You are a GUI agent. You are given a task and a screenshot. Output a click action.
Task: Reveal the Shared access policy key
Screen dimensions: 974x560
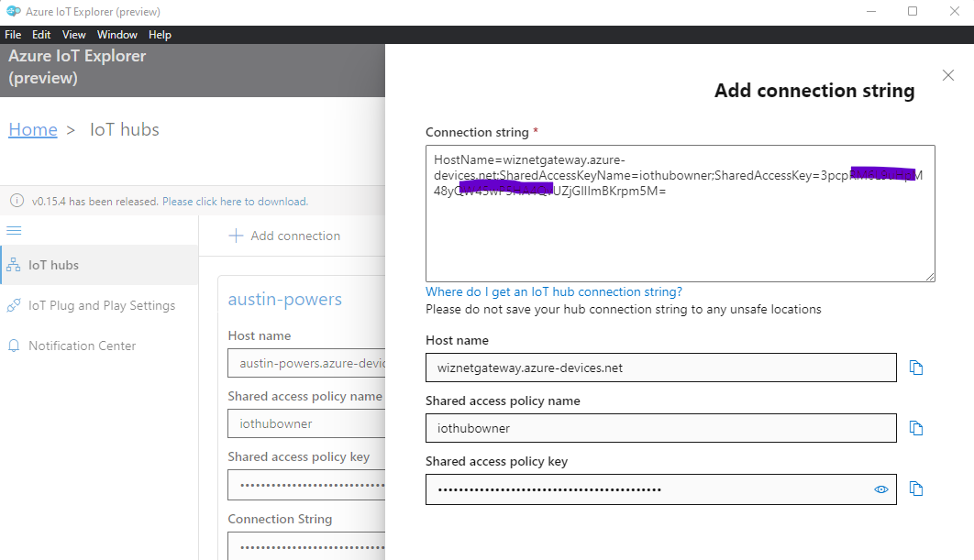(880, 489)
